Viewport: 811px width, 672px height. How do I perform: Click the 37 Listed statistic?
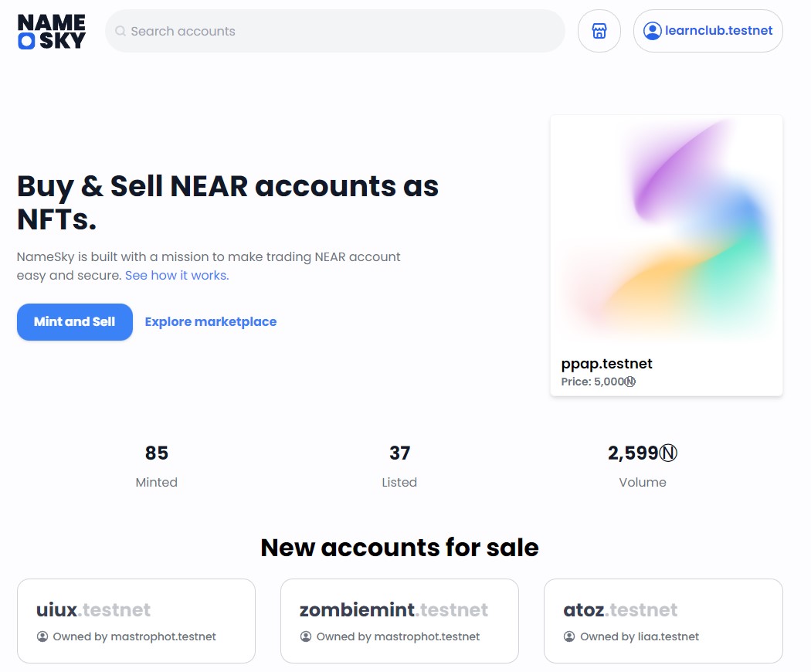coord(399,467)
